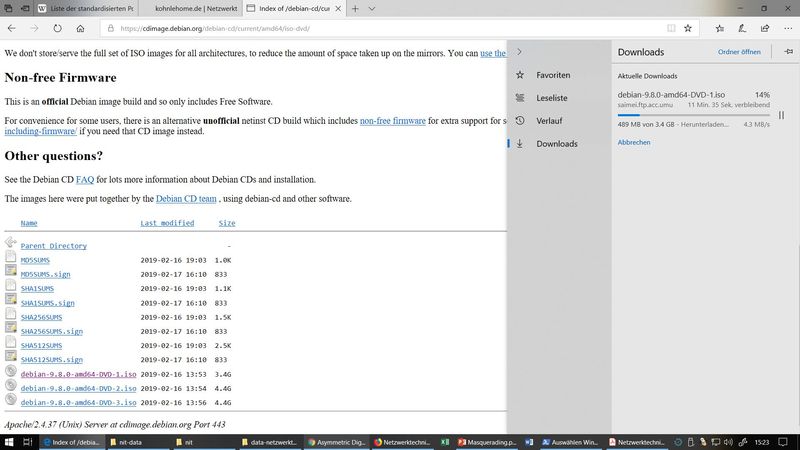The width and height of the screenshot is (800, 450).
Task: Download debian-9.8.0-amd64-DVD-3.iso
Action: click(79, 403)
